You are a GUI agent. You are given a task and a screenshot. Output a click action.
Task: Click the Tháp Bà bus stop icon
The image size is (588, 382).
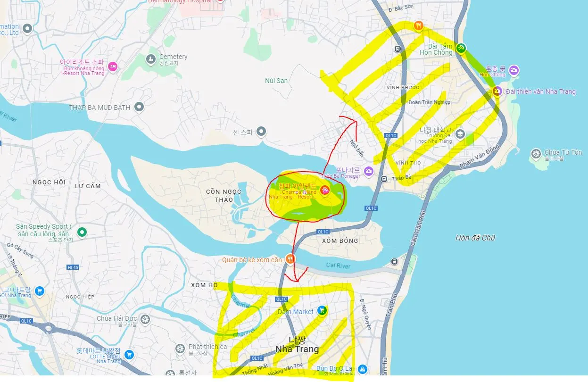click(385, 179)
